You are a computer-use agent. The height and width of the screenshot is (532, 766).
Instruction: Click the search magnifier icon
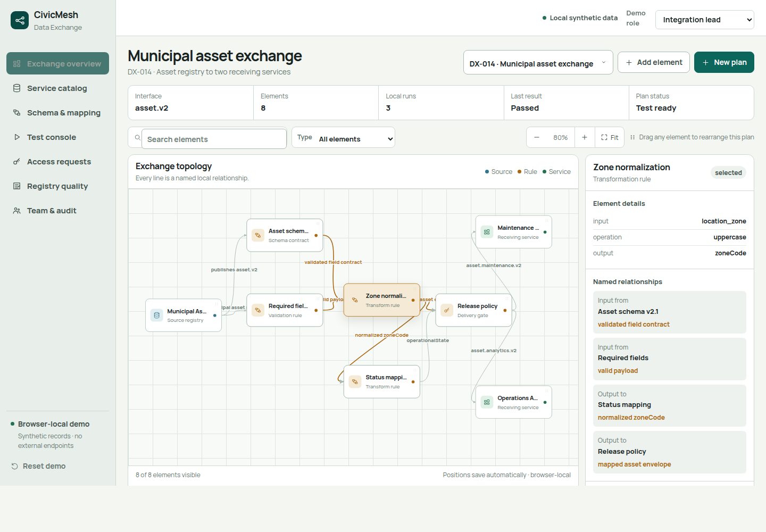click(138, 138)
